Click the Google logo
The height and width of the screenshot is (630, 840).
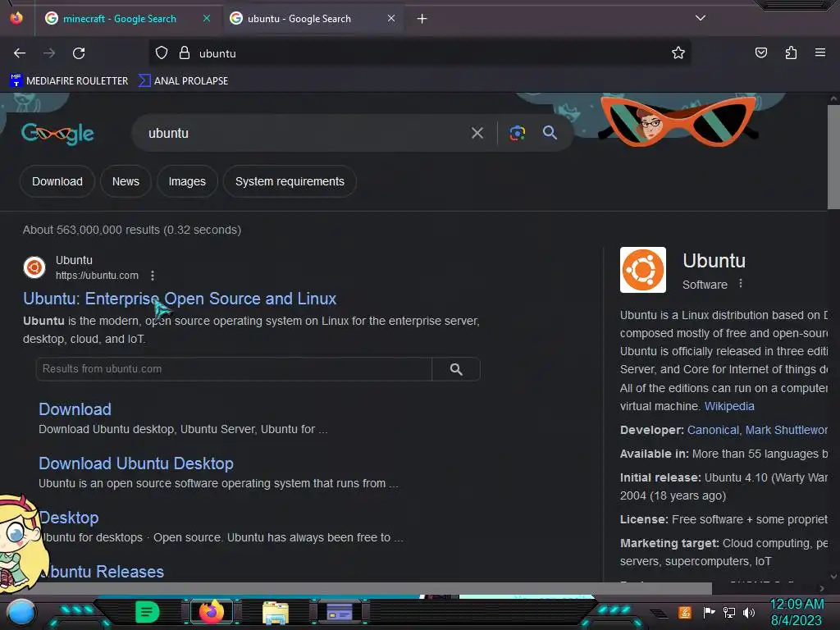click(x=58, y=134)
